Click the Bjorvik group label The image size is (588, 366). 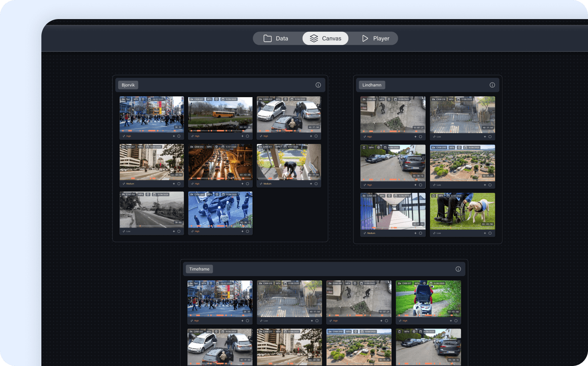click(128, 85)
